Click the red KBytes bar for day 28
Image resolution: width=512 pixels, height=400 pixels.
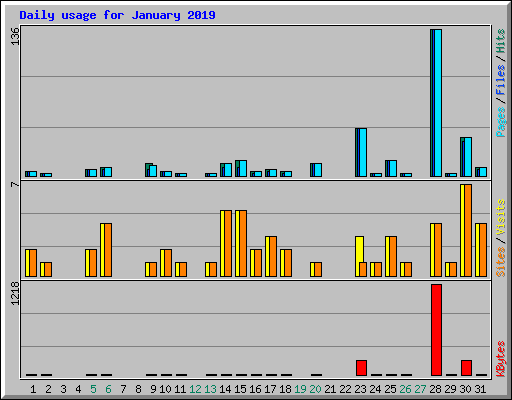[x=436, y=330]
